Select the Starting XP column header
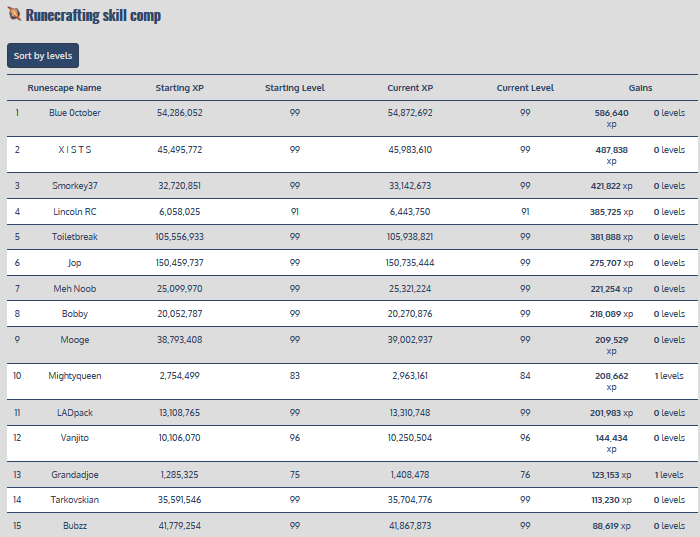This screenshot has width=700, height=537. [180, 88]
